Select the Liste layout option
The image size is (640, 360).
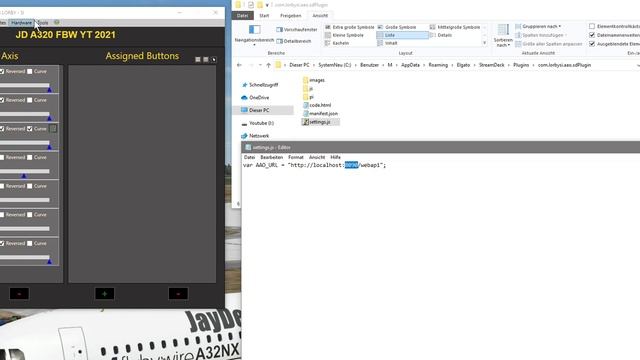point(402,35)
